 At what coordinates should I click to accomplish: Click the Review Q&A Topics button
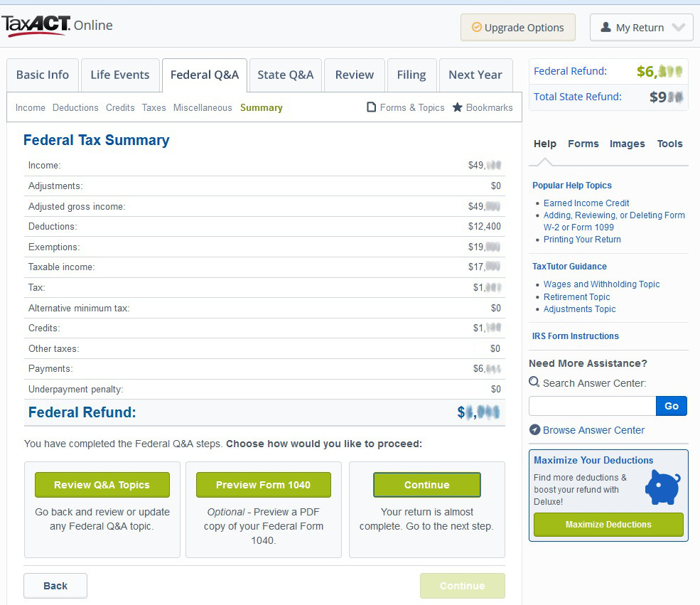tap(102, 485)
